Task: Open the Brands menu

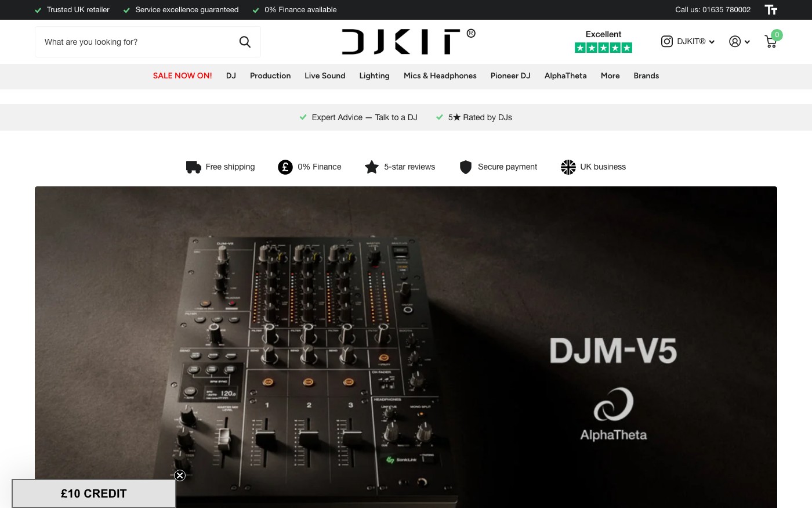Action: pos(646,75)
